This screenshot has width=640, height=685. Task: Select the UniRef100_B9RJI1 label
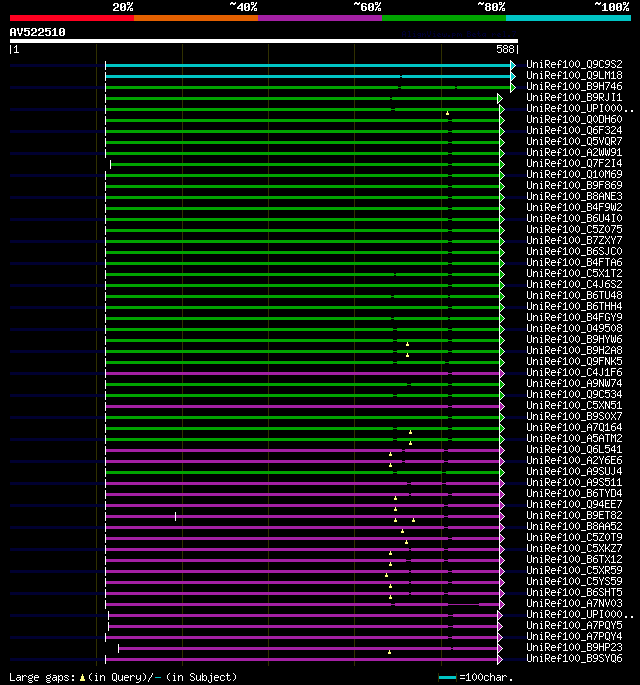tap(574, 97)
